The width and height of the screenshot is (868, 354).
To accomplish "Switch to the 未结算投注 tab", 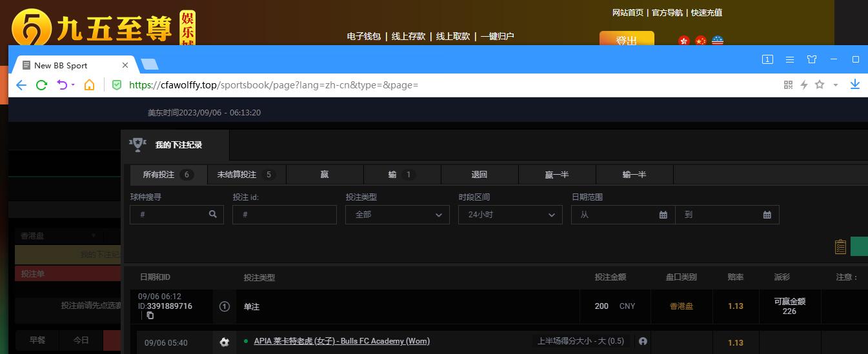I will [x=247, y=175].
